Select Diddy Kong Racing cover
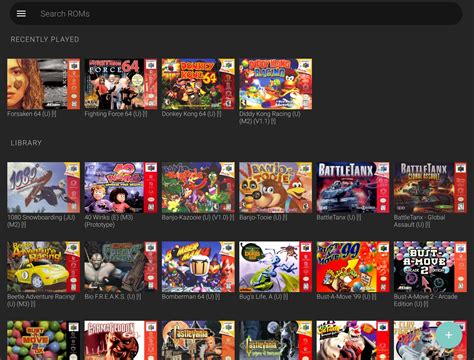This screenshot has width=474, height=360. (275, 84)
